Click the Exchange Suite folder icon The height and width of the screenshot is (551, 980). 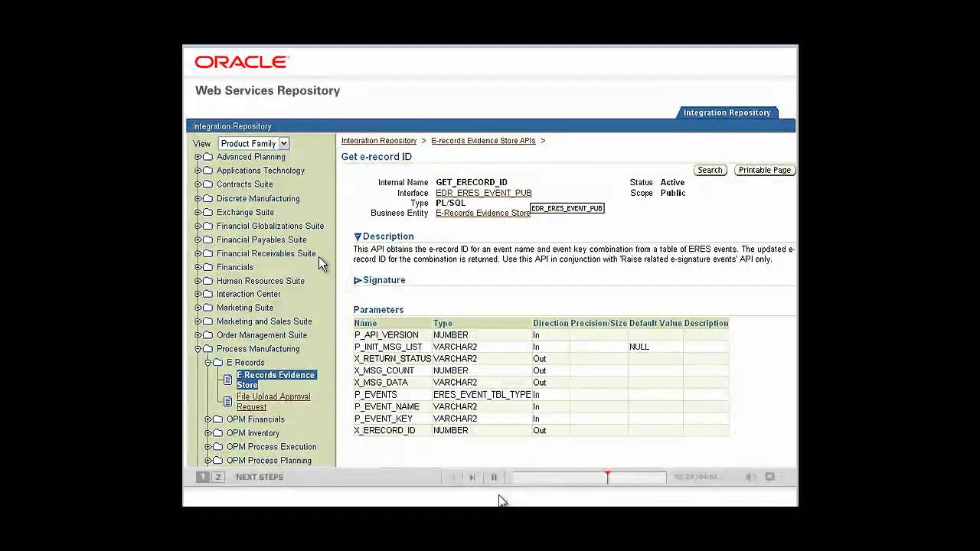[x=207, y=212]
